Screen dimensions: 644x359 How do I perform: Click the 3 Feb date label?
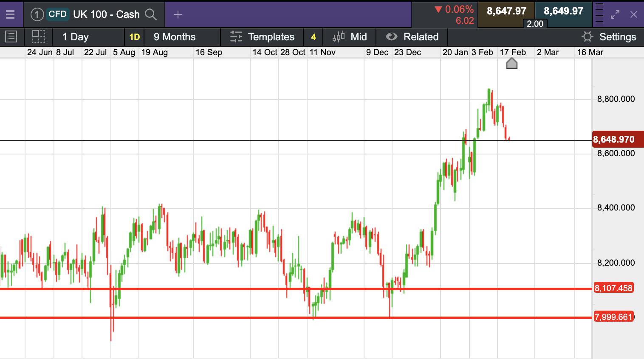click(x=483, y=52)
